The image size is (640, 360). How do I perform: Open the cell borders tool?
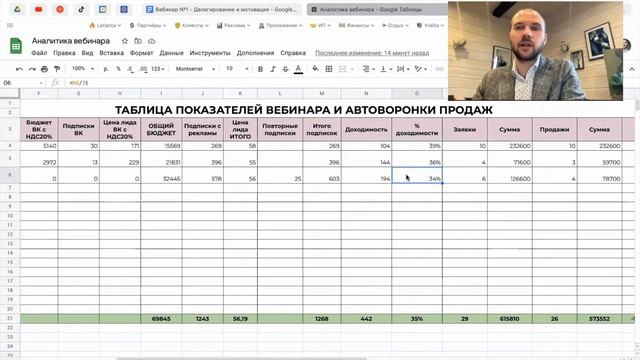pyautogui.click(x=329, y=69)
